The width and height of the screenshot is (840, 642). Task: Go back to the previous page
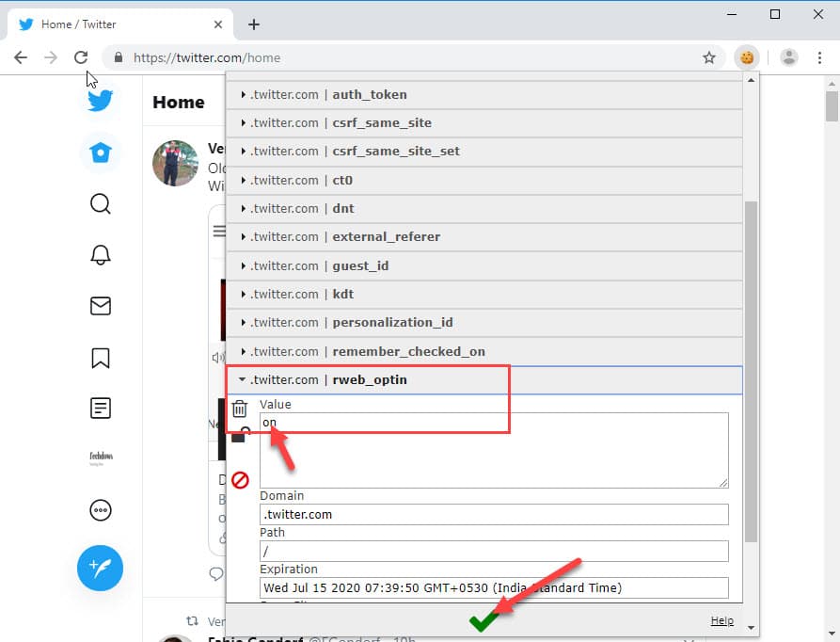[21, 57]
